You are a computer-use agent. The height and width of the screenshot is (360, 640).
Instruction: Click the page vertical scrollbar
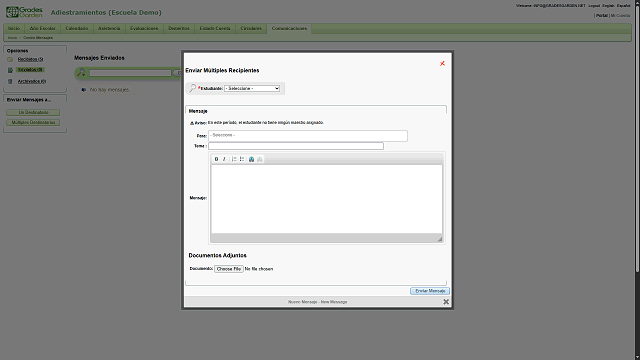click(x=637, y=139)
